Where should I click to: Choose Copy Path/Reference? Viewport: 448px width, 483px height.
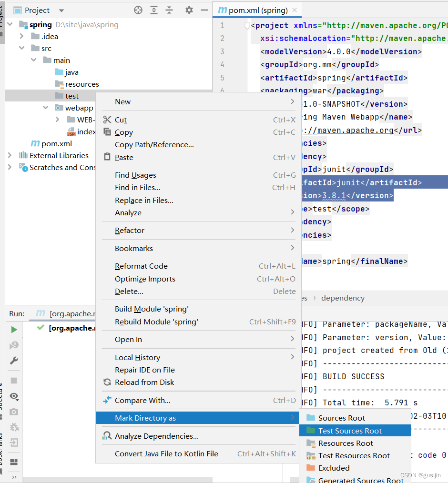pyautogui.click(x=199, y=145)
